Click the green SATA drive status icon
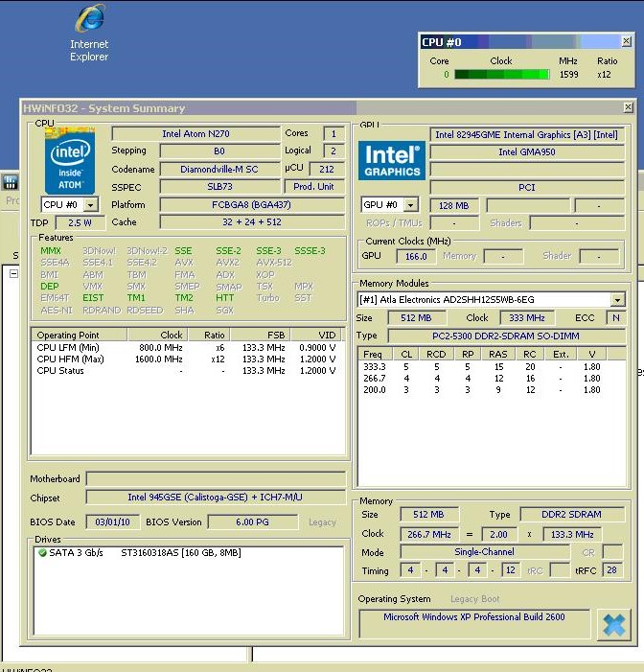The height and width of the screenshot is (672, 644). click(x=42, y=553)
